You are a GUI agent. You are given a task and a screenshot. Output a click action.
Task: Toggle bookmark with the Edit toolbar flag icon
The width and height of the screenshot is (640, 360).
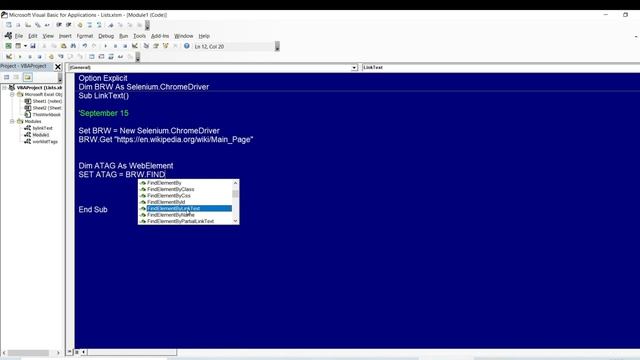point(111,25)
